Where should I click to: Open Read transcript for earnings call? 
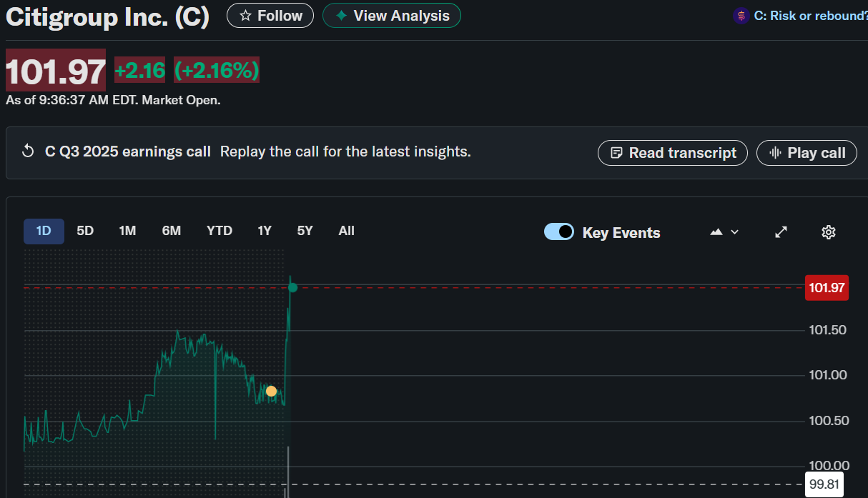(x=673, y=153)
